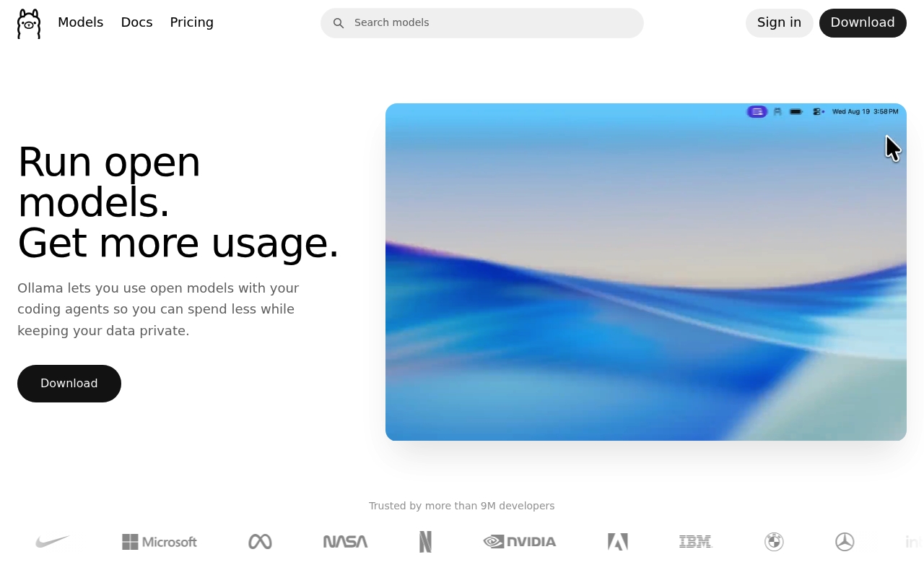Click the BMW roundel logo
924x578 pixels.
[x=774, y=542]
